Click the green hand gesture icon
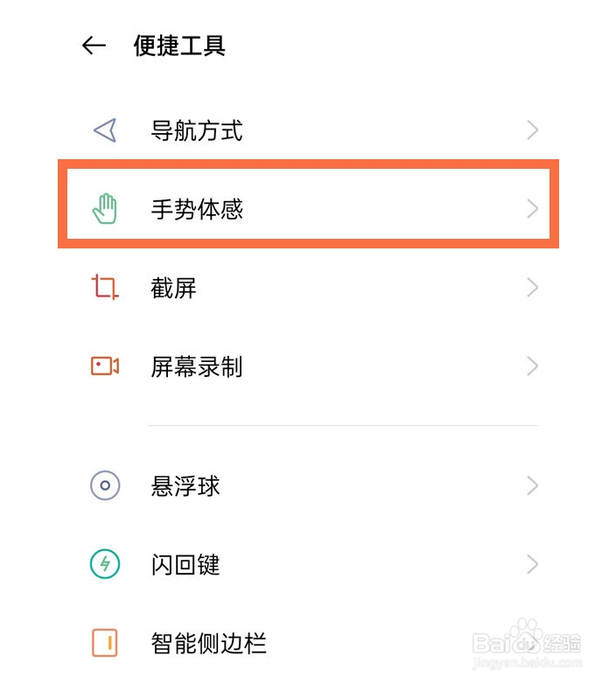Viewport: 616px width, 684px height. click(105, 209)
